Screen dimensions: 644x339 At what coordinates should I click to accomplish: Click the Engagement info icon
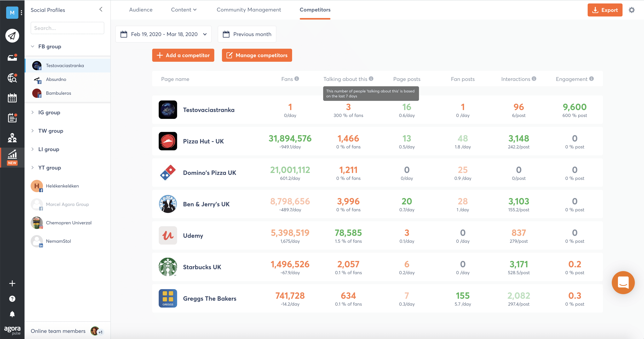(x=591, y=79)
